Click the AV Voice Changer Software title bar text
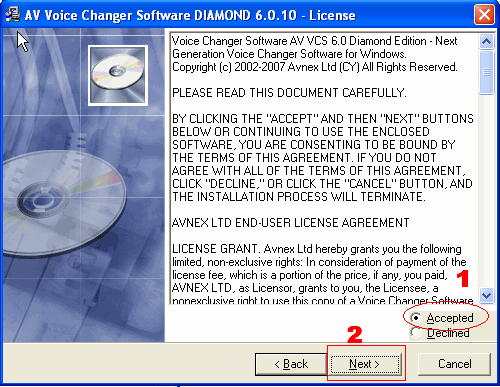Image resolution: width=500 pixels, height=387 pixels. pos(190,15)
